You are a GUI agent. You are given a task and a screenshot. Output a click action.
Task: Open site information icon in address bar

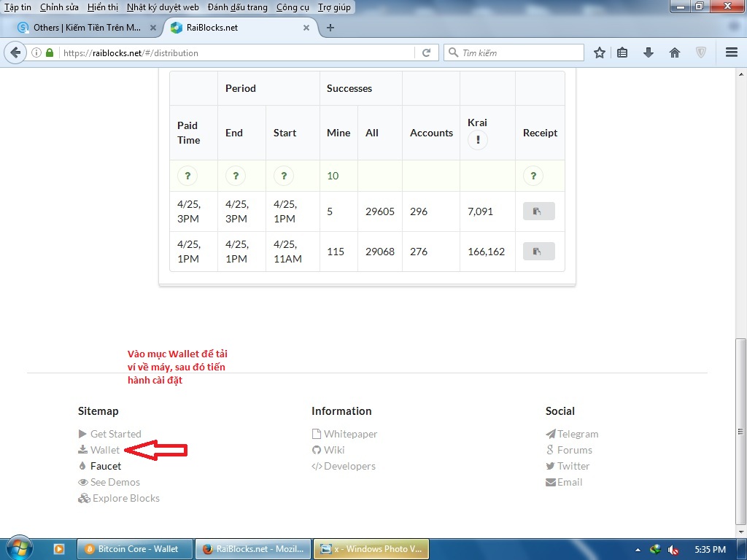[x=36, y=52]
